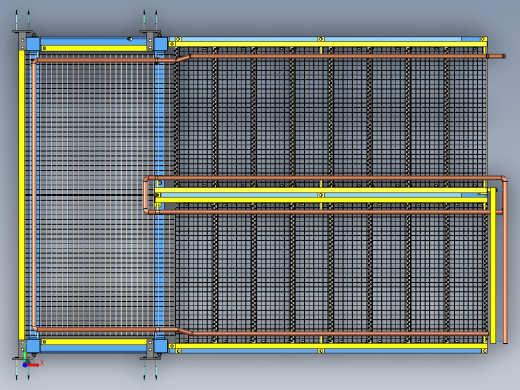Select the copper U-bend pipe beside the center beam
The height and width of the screenshot is (390, 520).
click(146, 195)
